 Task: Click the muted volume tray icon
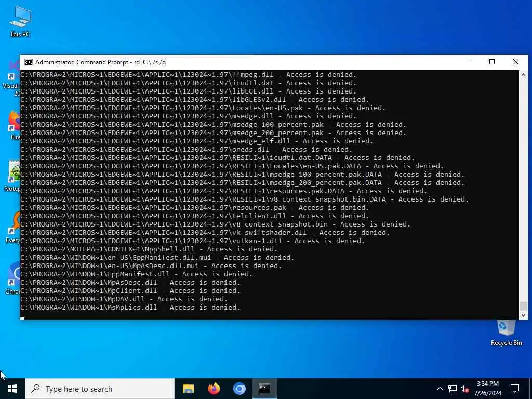(x=464, y=389)
